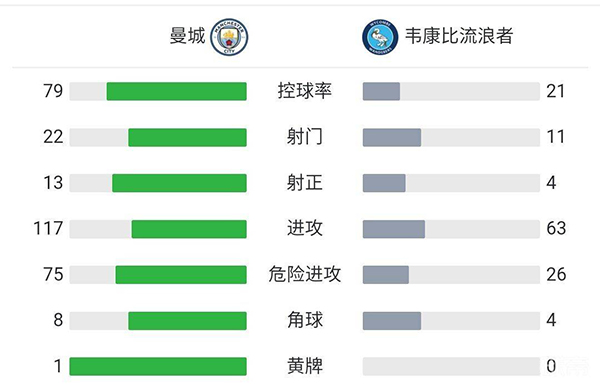Image resolution: width=600 pixels, height=384 pixels.
Task: Click the Wycombe Wanderers club crest
Action: (380, 37)
